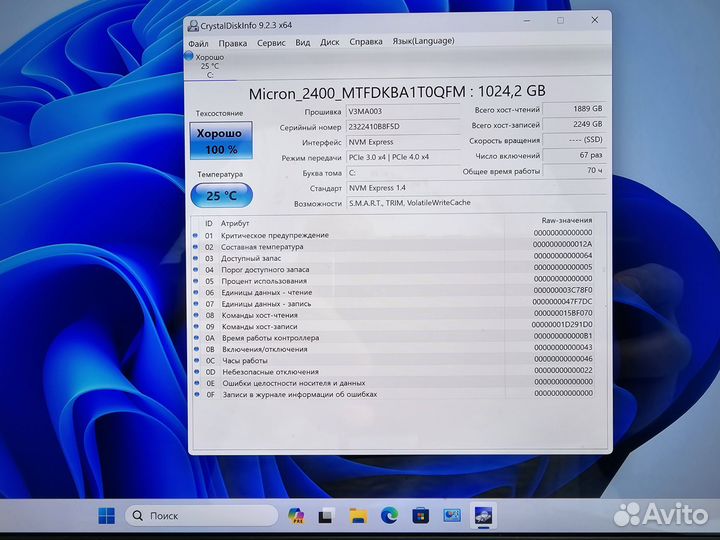The image size is (720, 540).
Task: Click the taskbar Поиск search box
Action: (202, 516)
